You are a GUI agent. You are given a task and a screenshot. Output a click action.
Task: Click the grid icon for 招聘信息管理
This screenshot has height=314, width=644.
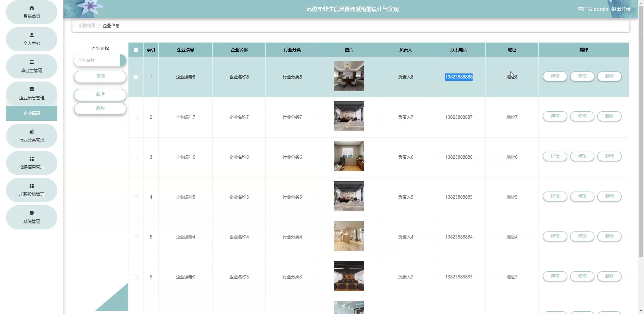(x=32, y=159)
